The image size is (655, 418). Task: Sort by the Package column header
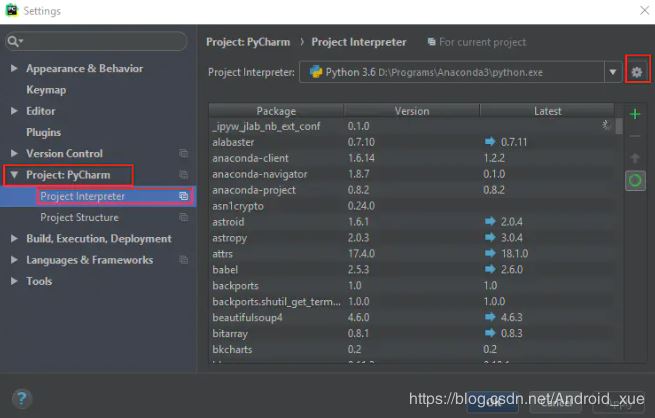(276, 111)
